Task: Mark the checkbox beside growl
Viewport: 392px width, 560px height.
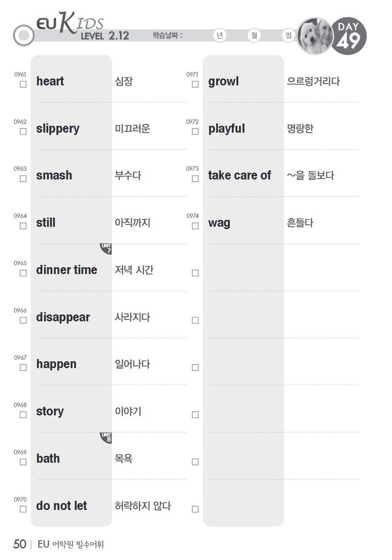Action: click(x=195, y=84)
